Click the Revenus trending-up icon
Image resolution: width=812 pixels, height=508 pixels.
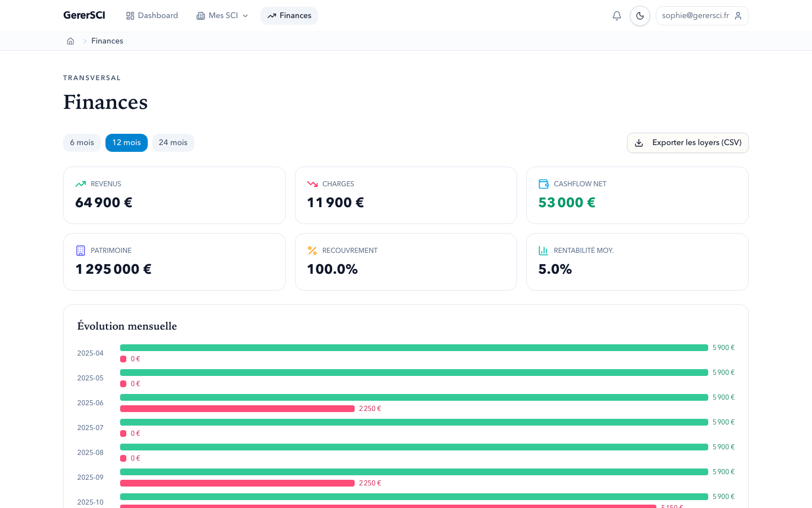[x=81, y=184]
